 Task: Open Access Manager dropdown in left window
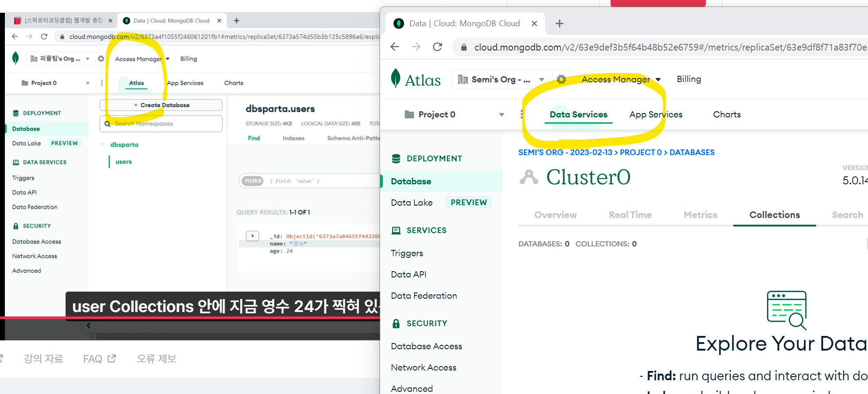tap(142, 59)
